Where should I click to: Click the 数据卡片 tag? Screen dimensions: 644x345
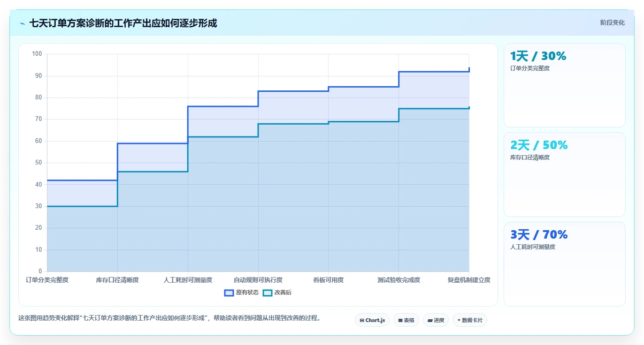click(x=470, y=320)
